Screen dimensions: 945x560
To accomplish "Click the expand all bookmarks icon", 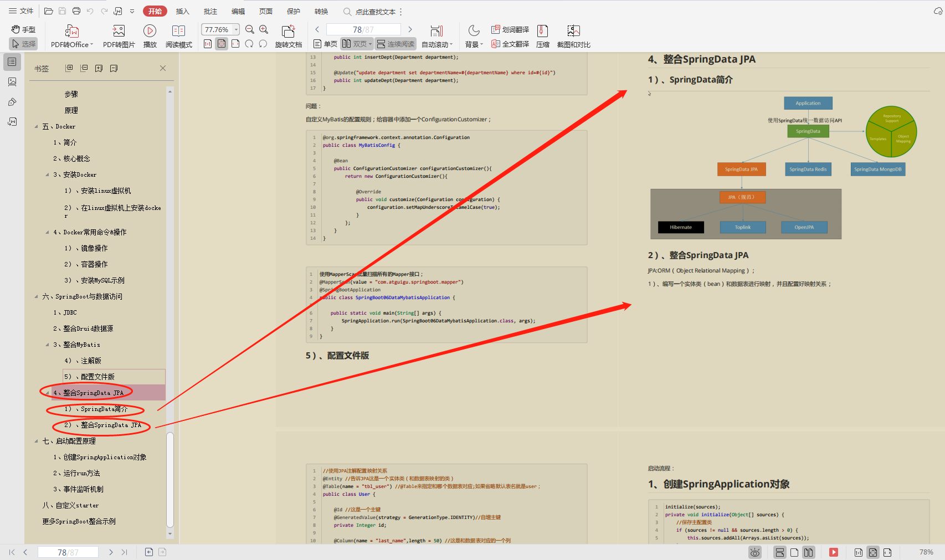I will 69,68.
